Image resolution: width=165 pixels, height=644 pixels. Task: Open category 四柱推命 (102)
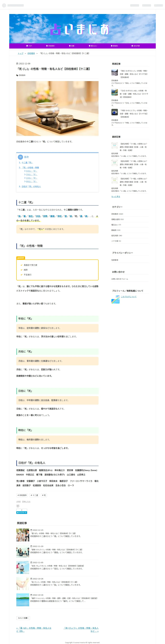click(x=117, y=214)
